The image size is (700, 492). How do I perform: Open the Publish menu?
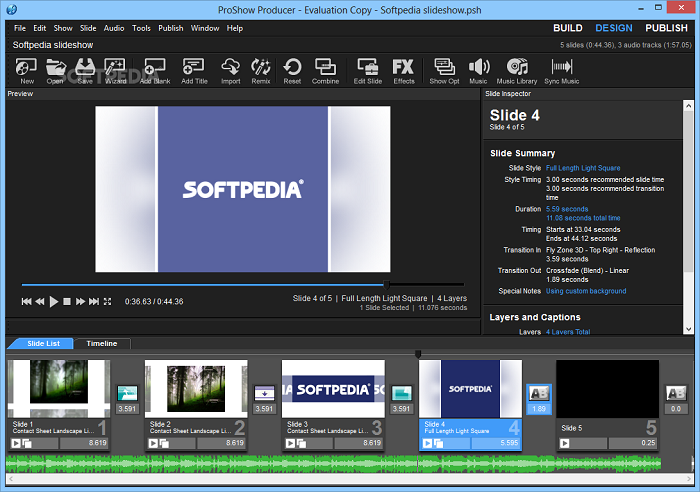(171, 28)
